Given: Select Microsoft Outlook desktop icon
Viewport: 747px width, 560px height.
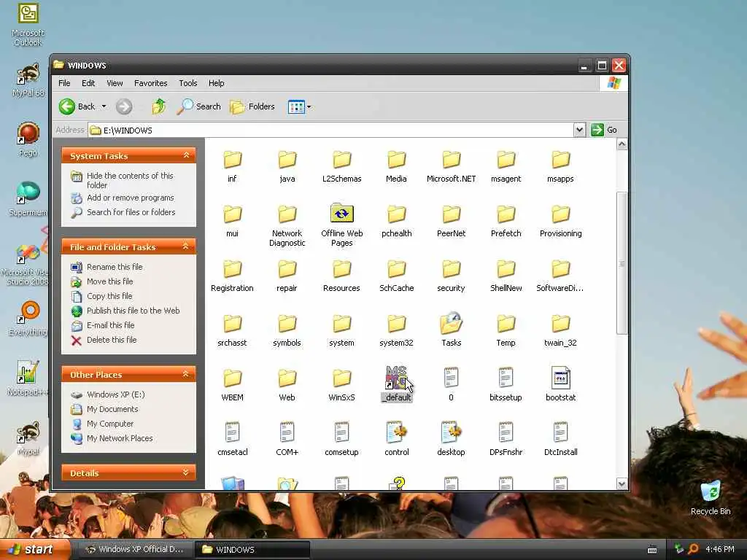Looking at the screenshot, I should tap(28, 25).
